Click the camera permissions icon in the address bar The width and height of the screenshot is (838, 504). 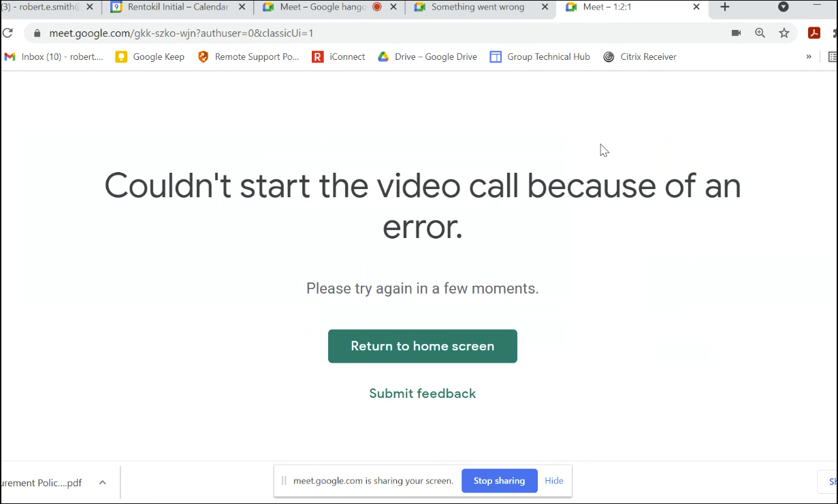(x=736, y=33)
